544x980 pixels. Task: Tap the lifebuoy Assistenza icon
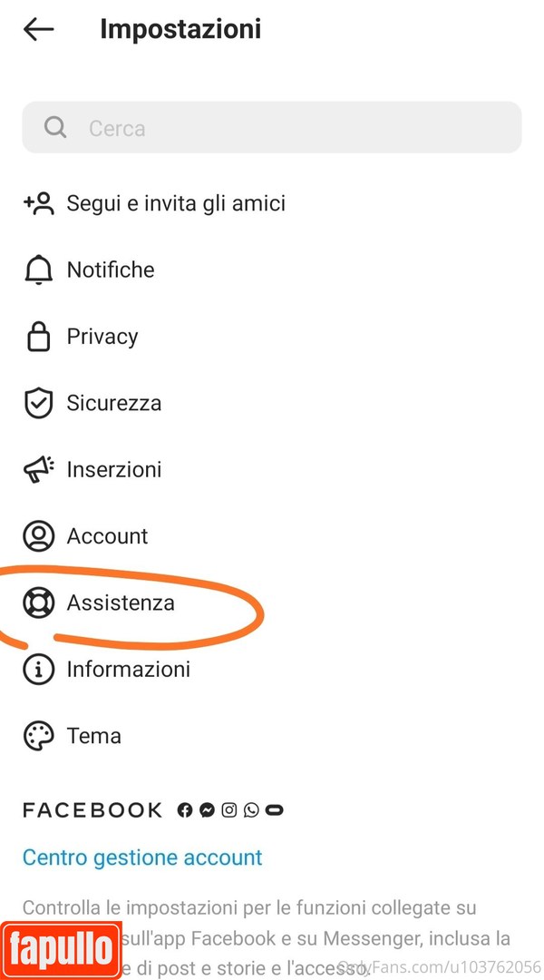38,603
